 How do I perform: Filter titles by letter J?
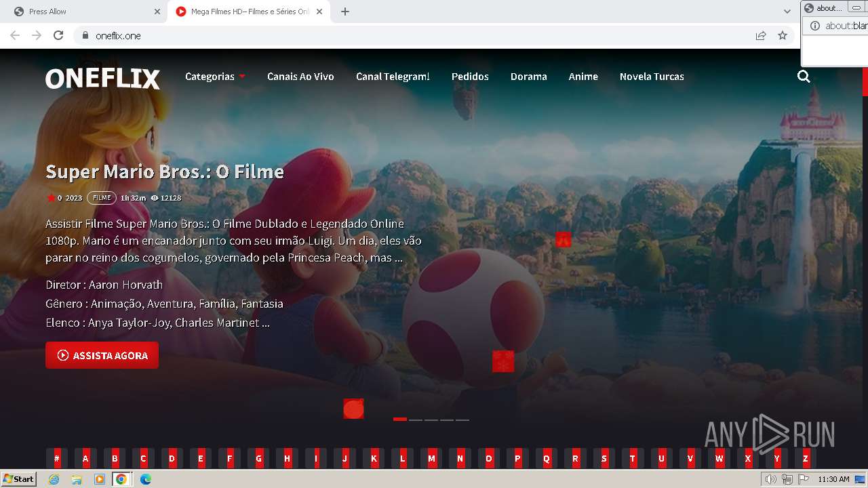[345, 458]
